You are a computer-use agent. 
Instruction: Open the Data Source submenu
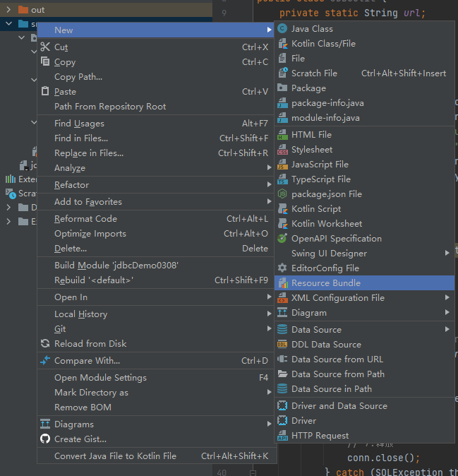[364, 329]
